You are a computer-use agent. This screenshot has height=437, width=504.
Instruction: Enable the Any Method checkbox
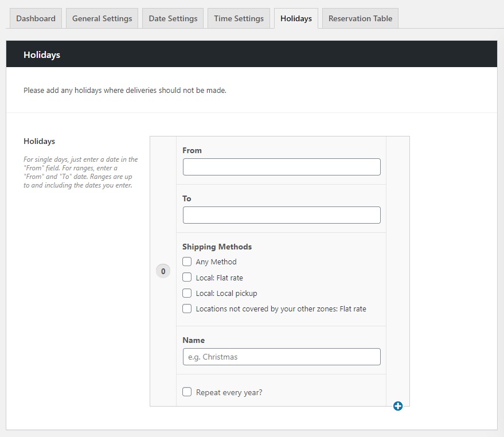click(187, 262)
